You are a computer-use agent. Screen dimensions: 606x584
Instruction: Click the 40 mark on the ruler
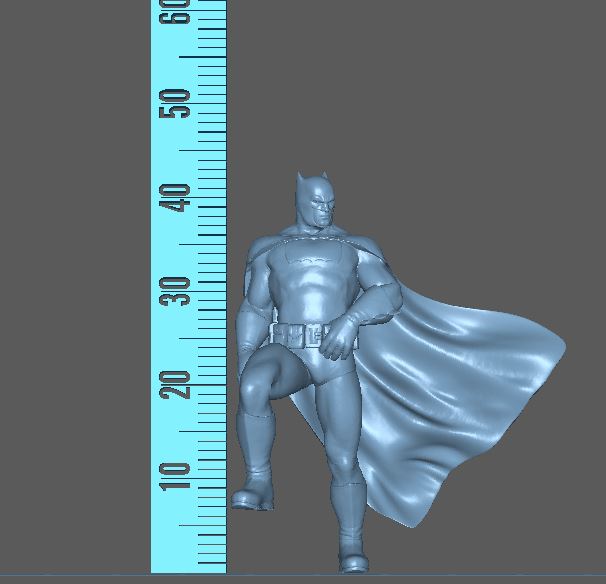[x=180, y=198]
